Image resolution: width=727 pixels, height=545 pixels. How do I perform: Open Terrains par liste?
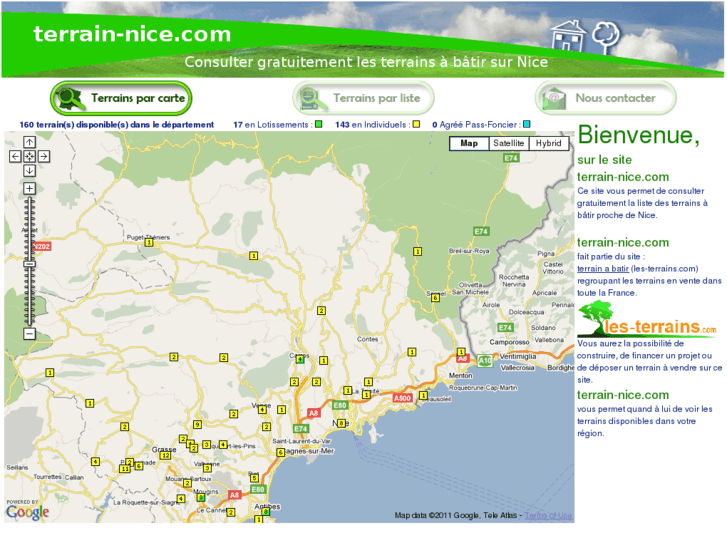pyautogui.click(x=363, y=98)
